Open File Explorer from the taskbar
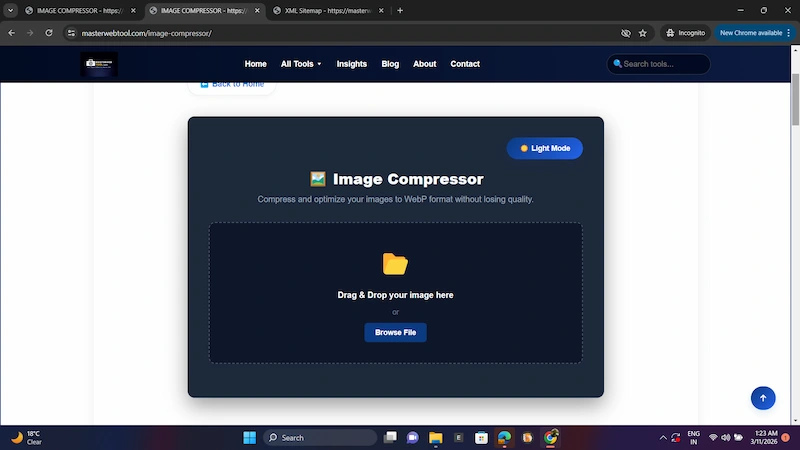The width and height of the screenshot is (800, 450). pos(436,437)
